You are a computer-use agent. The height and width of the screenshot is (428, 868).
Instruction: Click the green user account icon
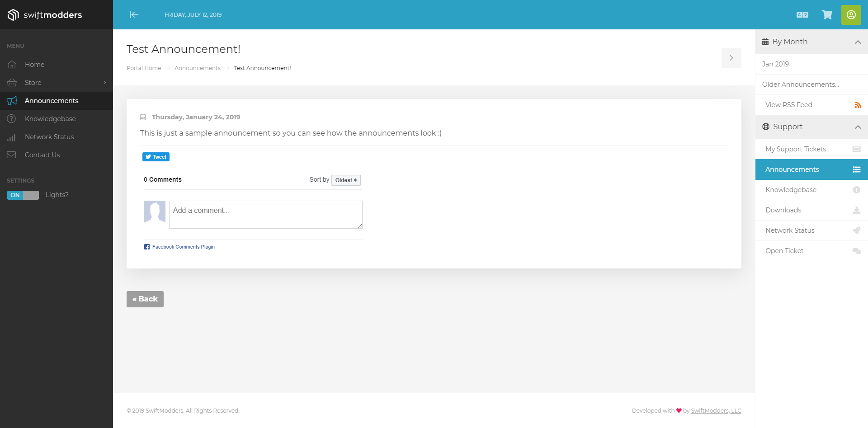(x=851, y=15)
